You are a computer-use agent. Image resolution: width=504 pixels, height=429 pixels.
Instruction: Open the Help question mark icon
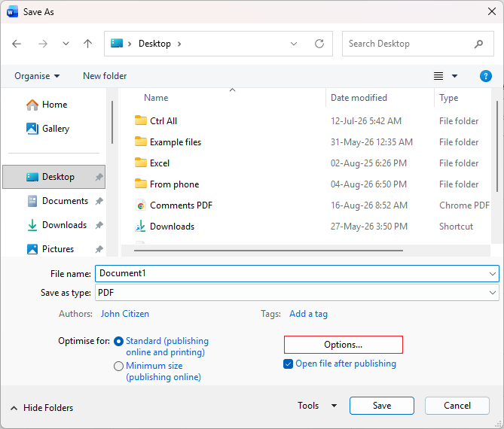(485, 76)
